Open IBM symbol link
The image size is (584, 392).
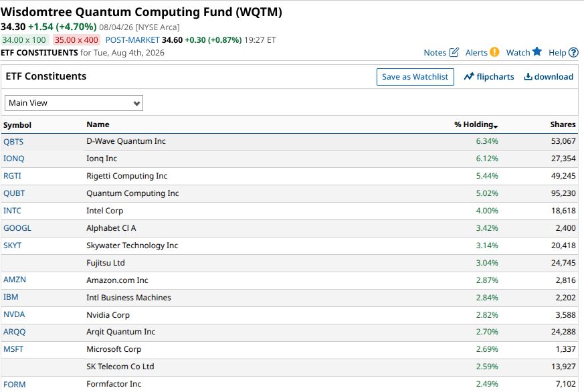[x=11, y=297]
